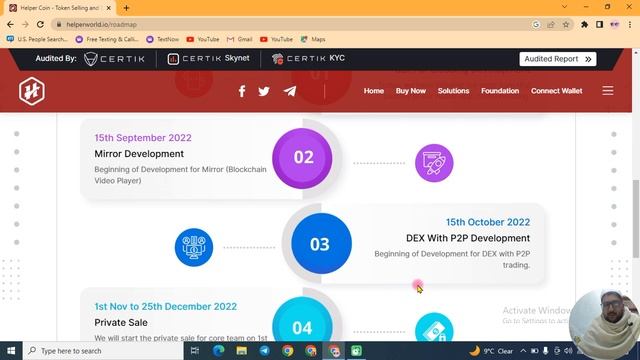Click the purple rocket roadmap icon
This screenshot has height=360, width=640.
click(x=434, y=163)
